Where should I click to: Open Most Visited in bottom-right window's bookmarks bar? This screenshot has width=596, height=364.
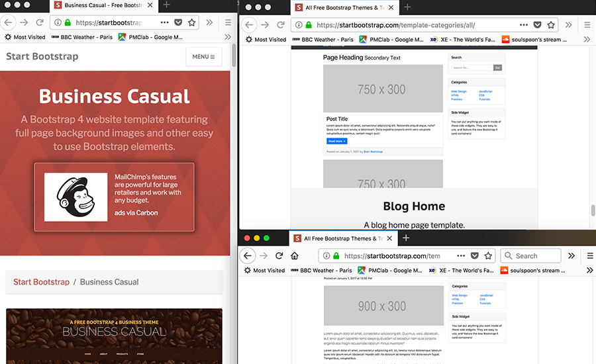[x=264, y=270]
